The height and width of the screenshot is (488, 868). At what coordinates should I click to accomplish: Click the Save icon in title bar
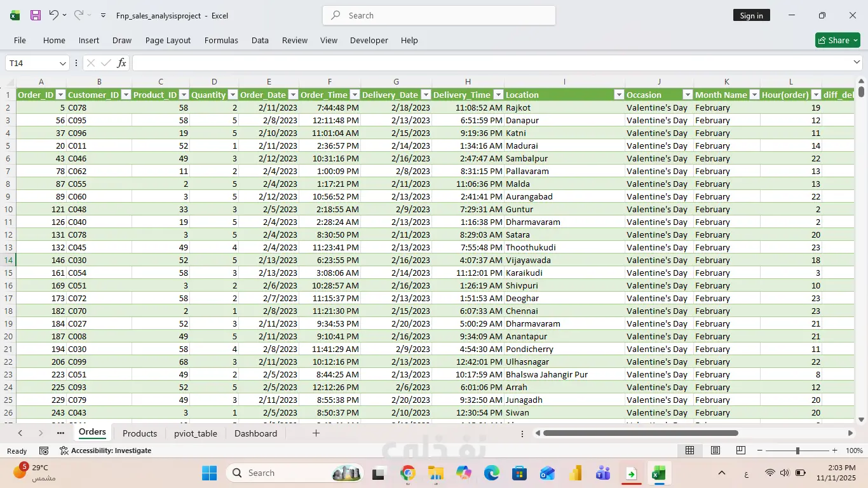[x=36, y=15]
